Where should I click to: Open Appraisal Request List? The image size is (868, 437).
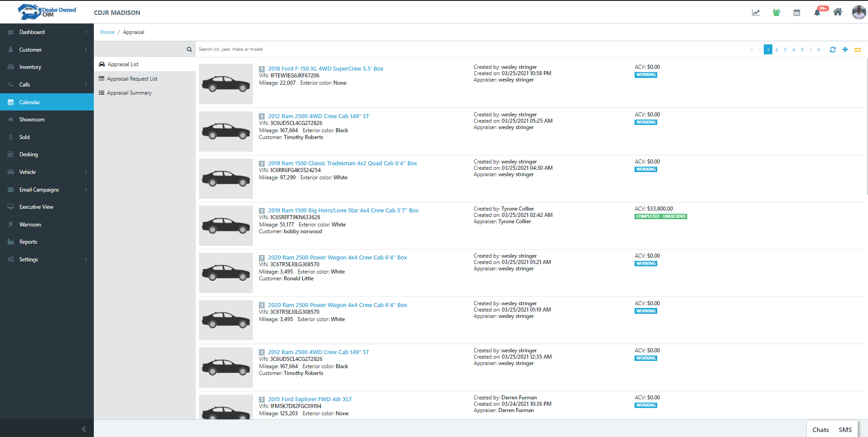click(x=132, y=79)
